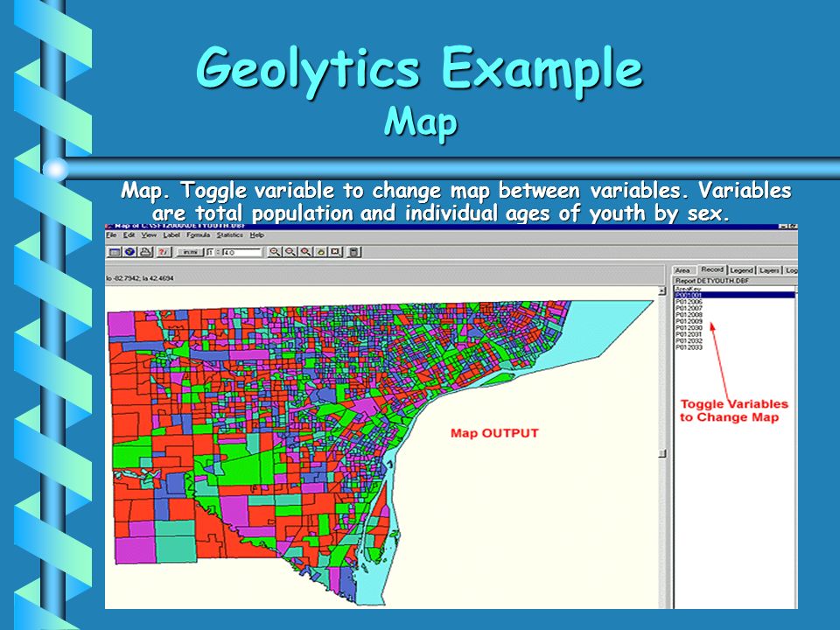Switch to the Record tab
Screen dimensions: 840x630
(712, 269)
